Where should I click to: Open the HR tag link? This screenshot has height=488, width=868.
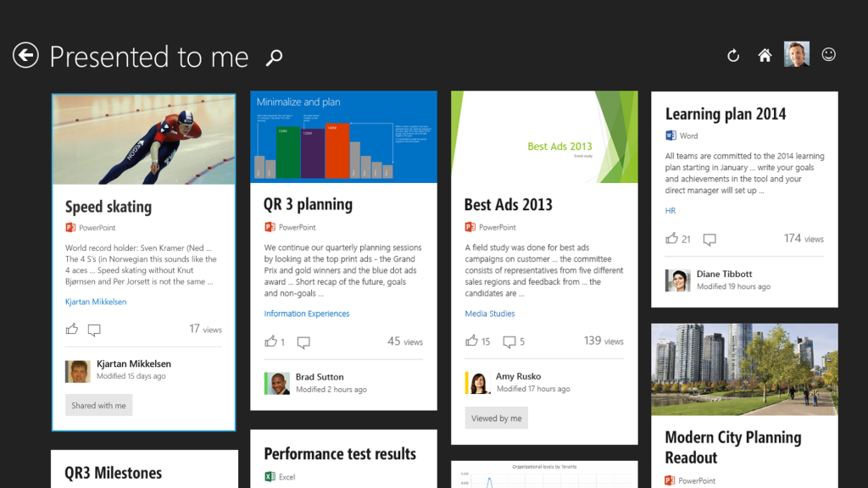(x=670, y=211)
